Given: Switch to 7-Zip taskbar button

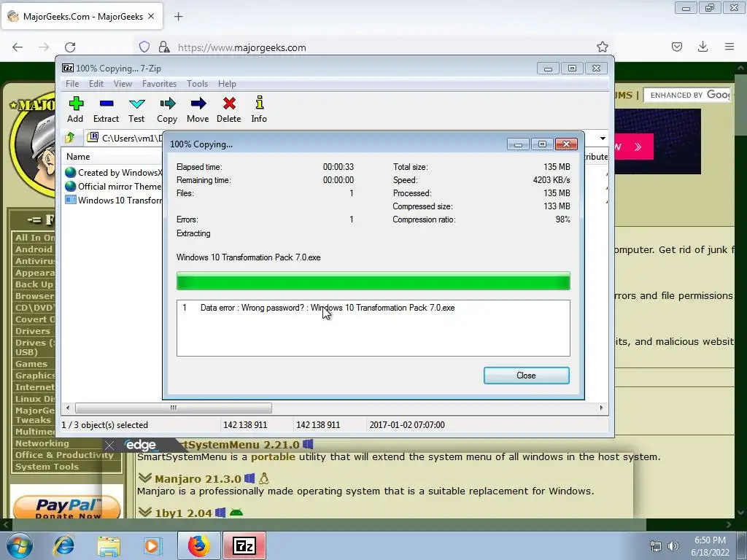Looking at the screenshot, I should pos(244,545).
